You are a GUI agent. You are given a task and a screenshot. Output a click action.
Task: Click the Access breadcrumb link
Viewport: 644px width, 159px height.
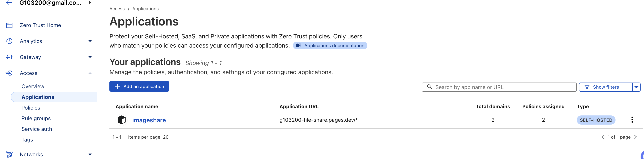(x=117, y=9)
